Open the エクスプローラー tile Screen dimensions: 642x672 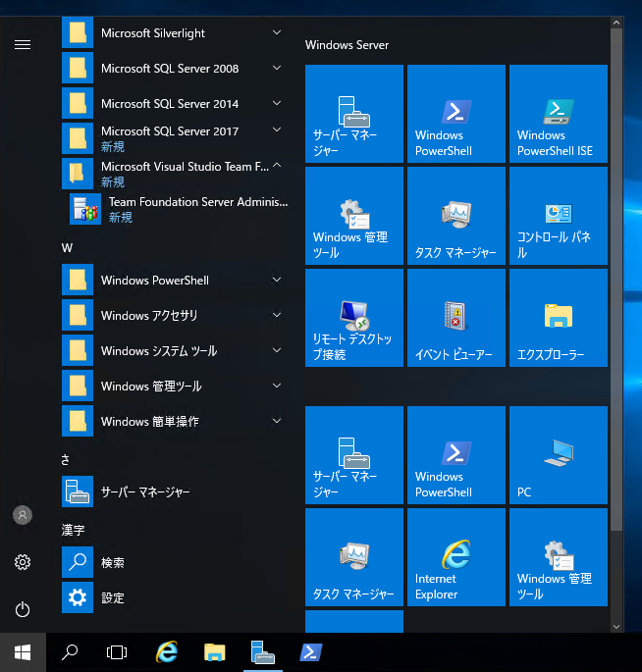click(559, 318)
